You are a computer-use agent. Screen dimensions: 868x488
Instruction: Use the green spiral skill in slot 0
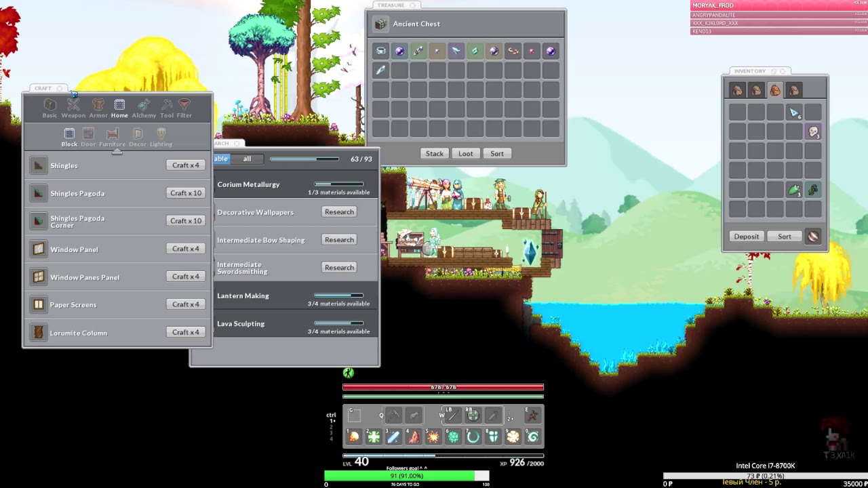533,437
